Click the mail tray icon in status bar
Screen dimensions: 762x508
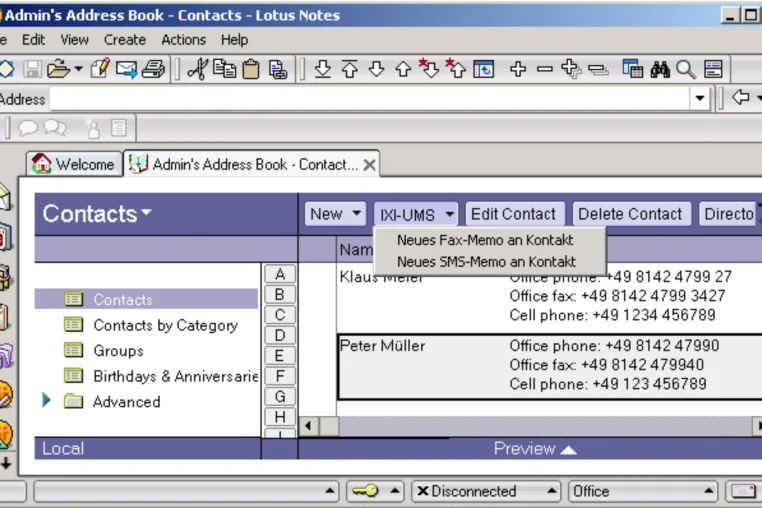pos(743,491)
